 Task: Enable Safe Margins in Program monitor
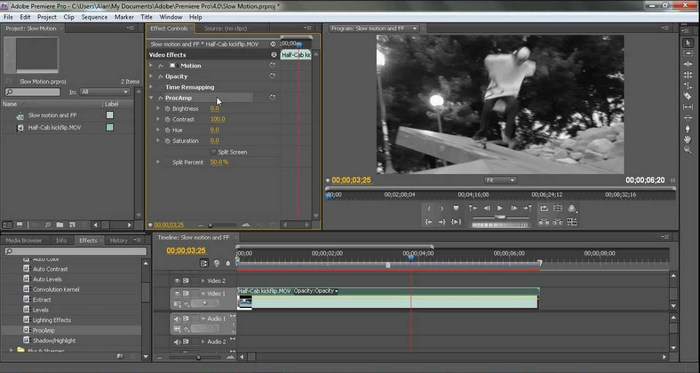[x=558, y=208]
